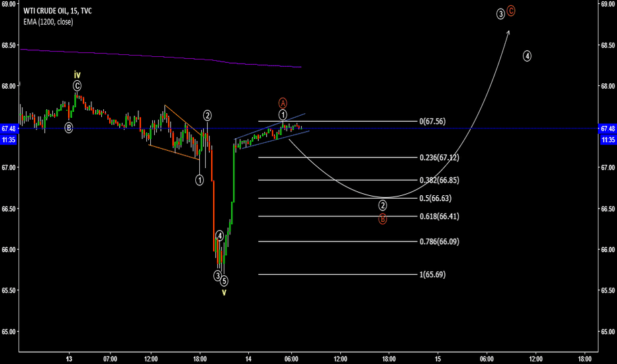The image size is (617, 364).
Task: Click the white circled B wave label
Action: point(68,128)
